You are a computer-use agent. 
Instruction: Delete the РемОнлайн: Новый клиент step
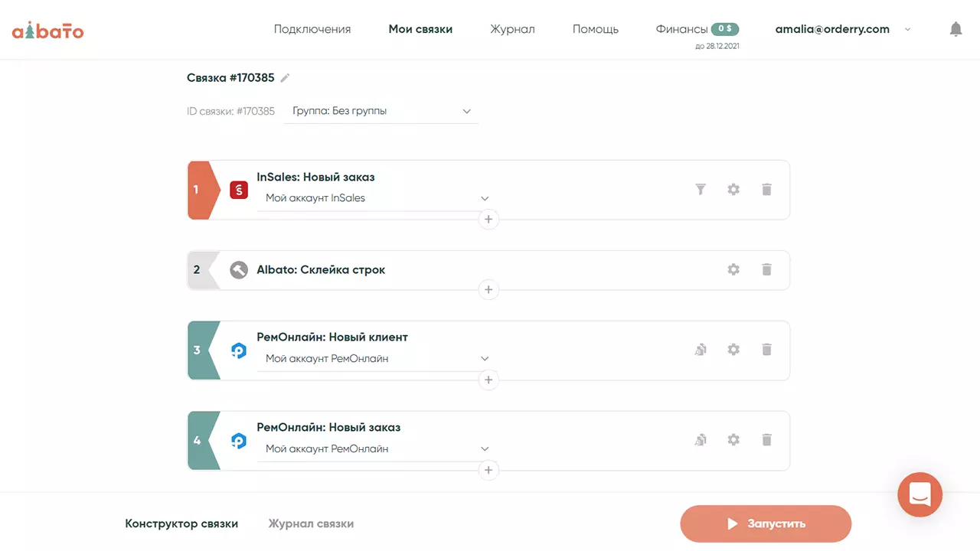pos(766,350)
